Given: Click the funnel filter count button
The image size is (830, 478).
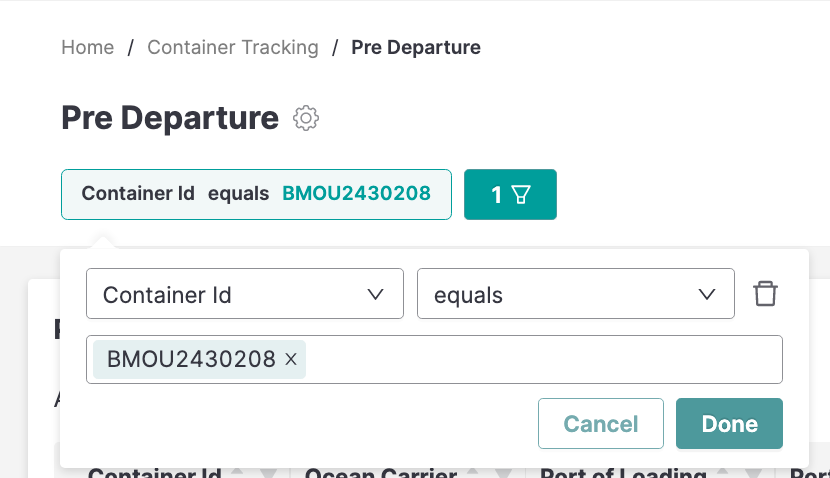Looking at the screenshot, I should point(510,195).
